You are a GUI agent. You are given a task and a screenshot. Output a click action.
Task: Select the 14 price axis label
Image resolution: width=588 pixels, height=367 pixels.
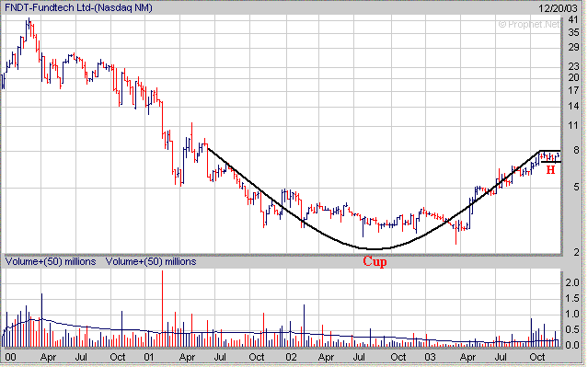tap(573, 107)
